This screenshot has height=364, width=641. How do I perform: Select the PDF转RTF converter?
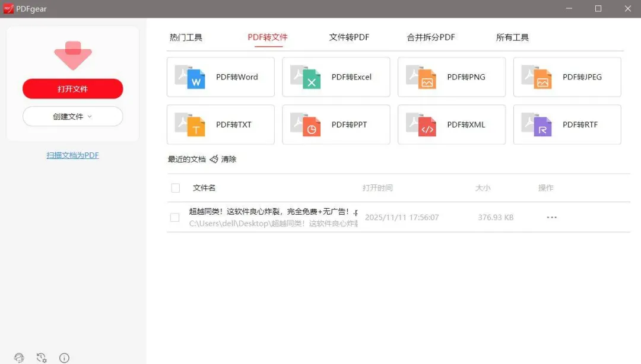567,124
